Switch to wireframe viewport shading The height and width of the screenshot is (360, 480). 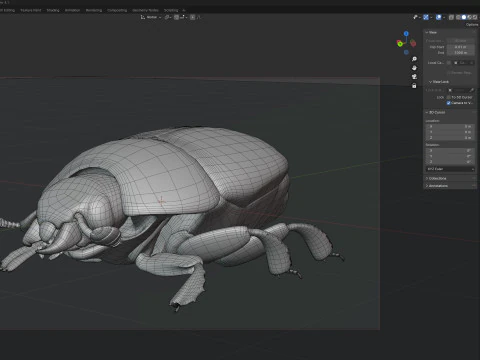click(x=458, y=17)
